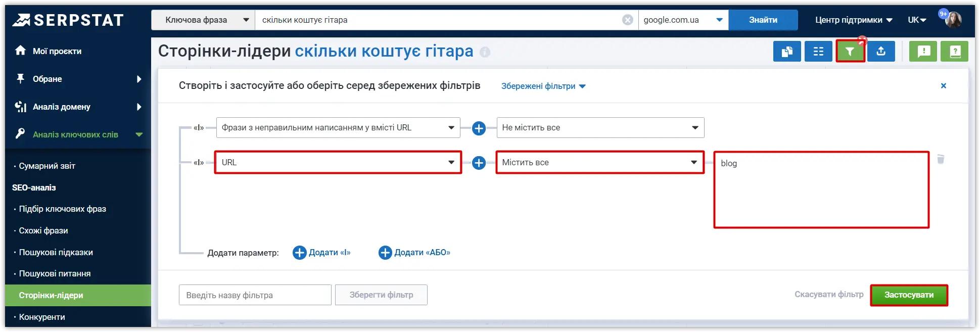Open the Центр підтримки dropdown
980x332 pixels.
click(854, 20)
